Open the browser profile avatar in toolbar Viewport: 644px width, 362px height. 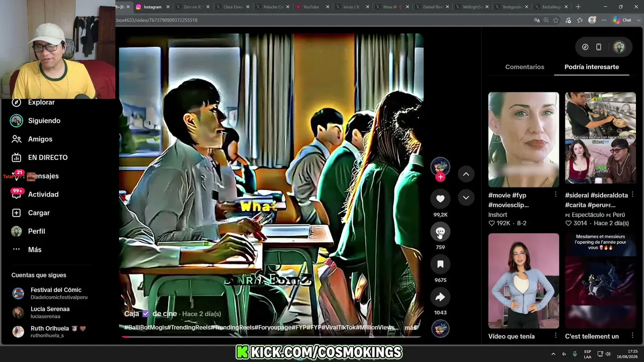tap(592, 20)
